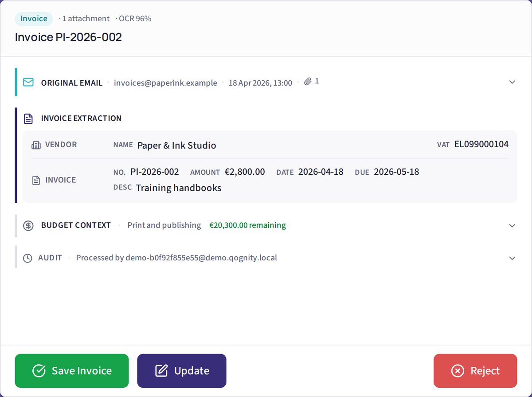Click the building icon next to Vendor
Viewport: 532px width, 397px height.
coord(36,145)
